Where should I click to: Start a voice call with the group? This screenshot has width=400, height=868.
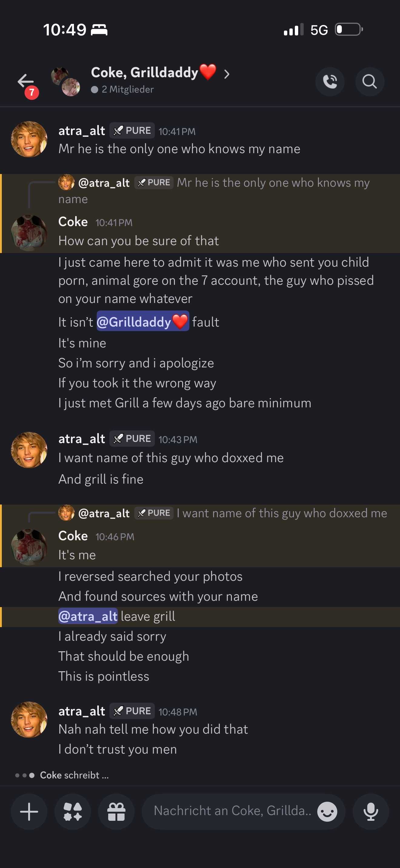point(329,81)
